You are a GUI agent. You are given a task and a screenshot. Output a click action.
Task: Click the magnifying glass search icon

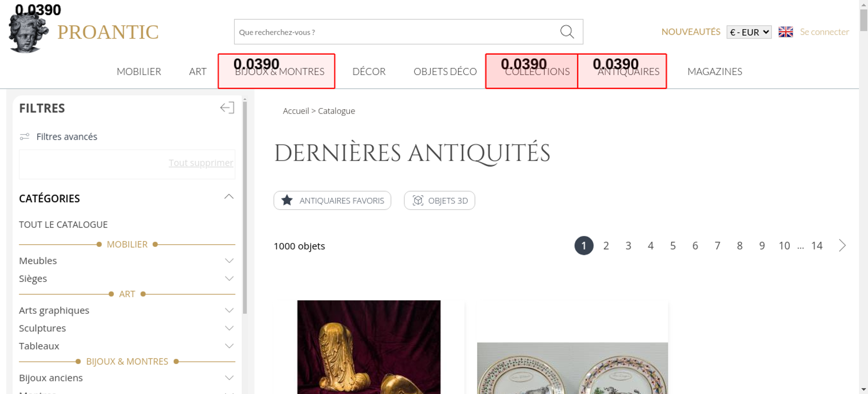567,32
